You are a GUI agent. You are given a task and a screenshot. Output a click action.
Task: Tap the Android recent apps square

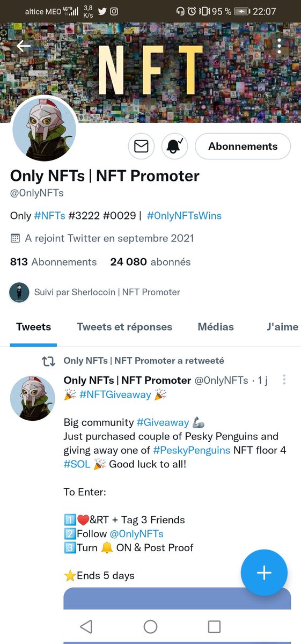tap(214, 626)
